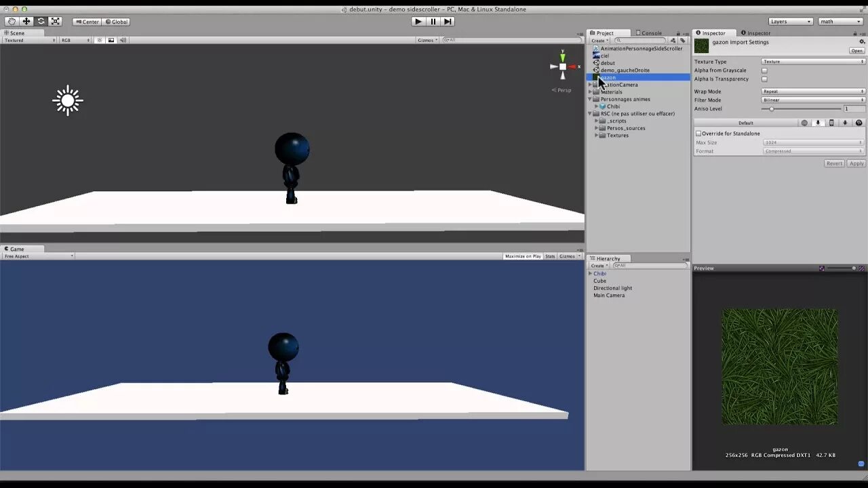The width and height of the screenshot is (868, 488).
Task: Select the Move tool in toolbar
Action: pyautogui.click(x=26, y=22)
